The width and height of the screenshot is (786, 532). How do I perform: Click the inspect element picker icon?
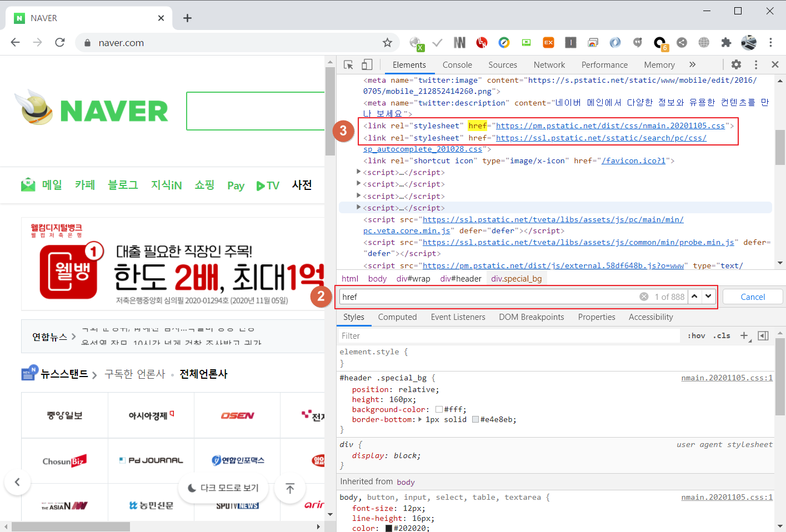pyautogui.click(x=349, y=65)
